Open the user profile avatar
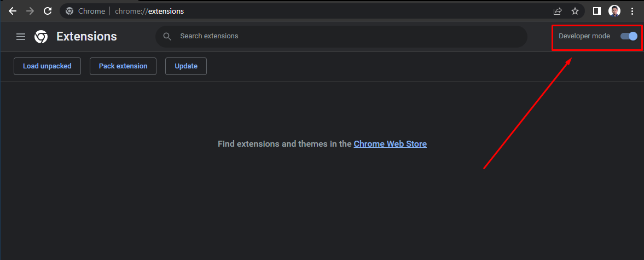This screenshot has height=260, width=644. click(614, 11)
